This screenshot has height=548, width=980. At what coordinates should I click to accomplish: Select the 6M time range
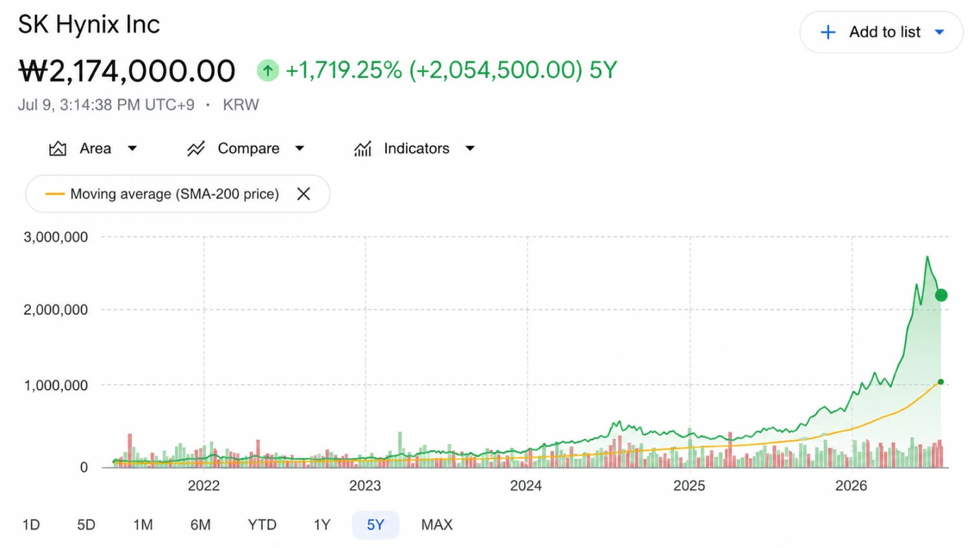201,525
